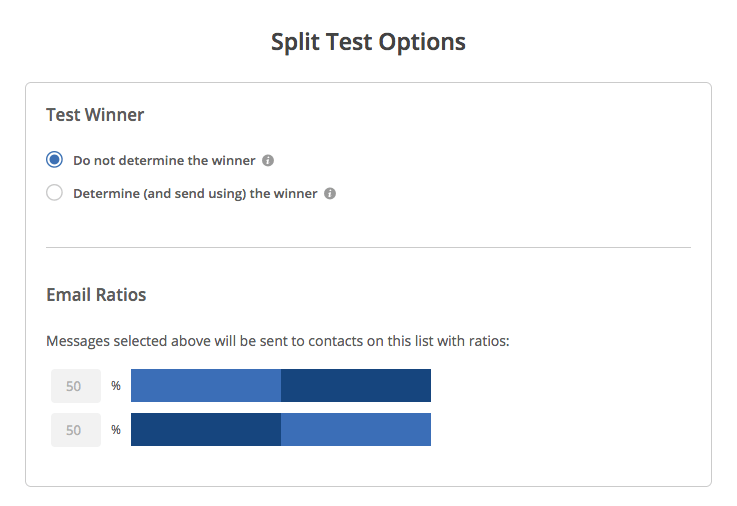
Task: Click the "Test Winner" section heading
Action: [95, 115]
